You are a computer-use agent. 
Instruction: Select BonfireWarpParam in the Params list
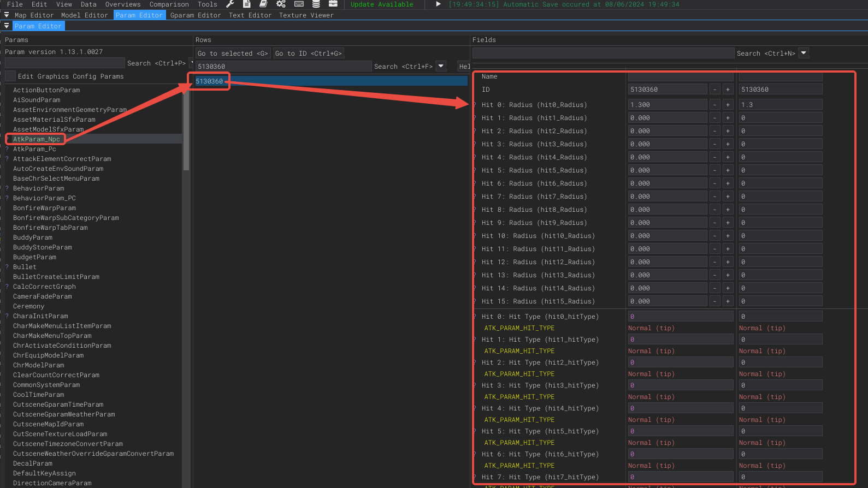click(x=44, y=208)
